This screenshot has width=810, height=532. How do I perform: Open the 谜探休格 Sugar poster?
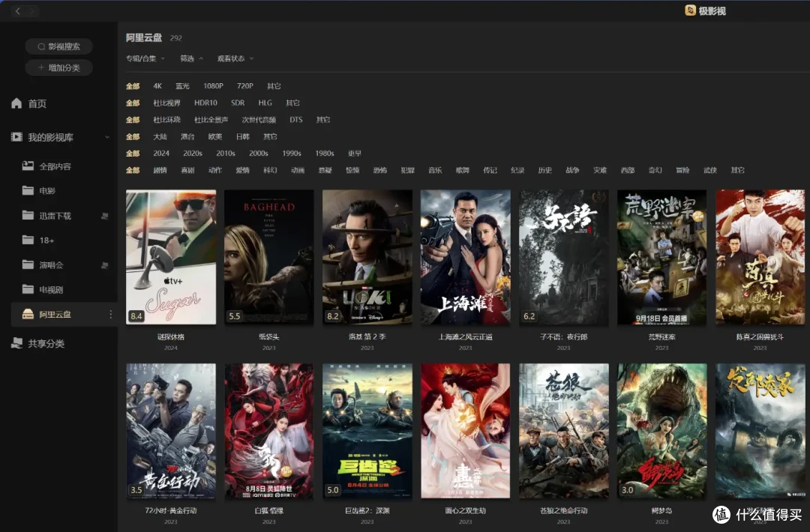point(171,257)
